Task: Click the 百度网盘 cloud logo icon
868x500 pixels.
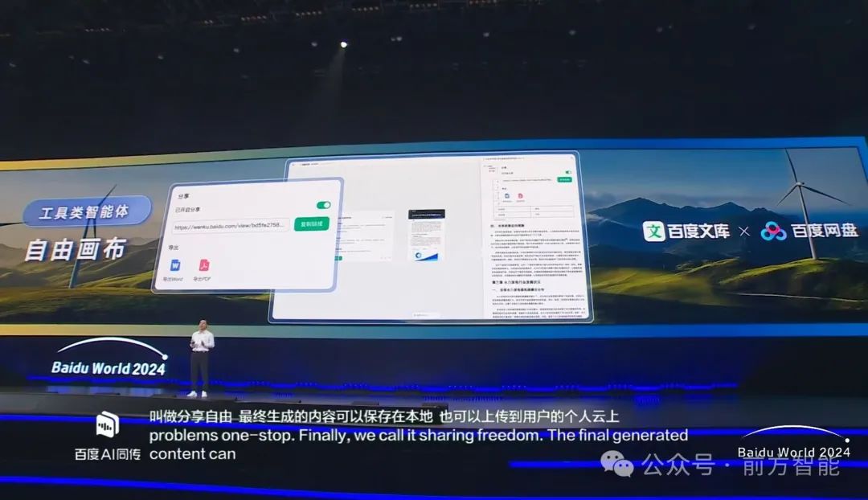Action: point(773,231)
